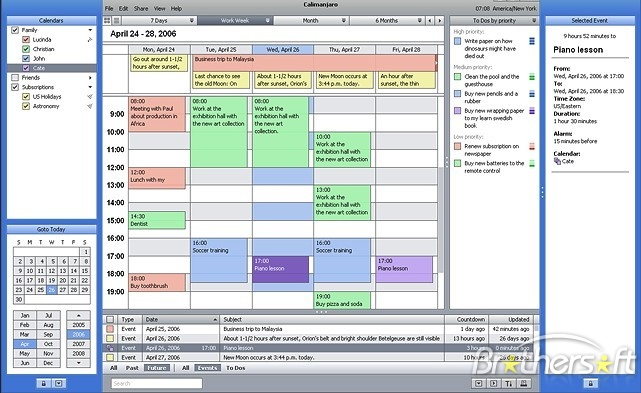Open the File menu
The width and height of the screenshot is (641, 393).
tap(109, 9)
